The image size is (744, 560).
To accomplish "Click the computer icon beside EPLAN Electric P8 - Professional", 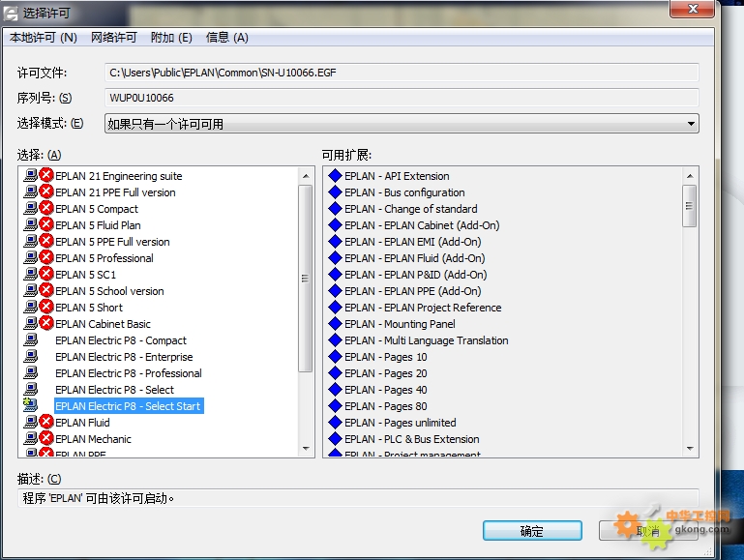I will point(31,372).
